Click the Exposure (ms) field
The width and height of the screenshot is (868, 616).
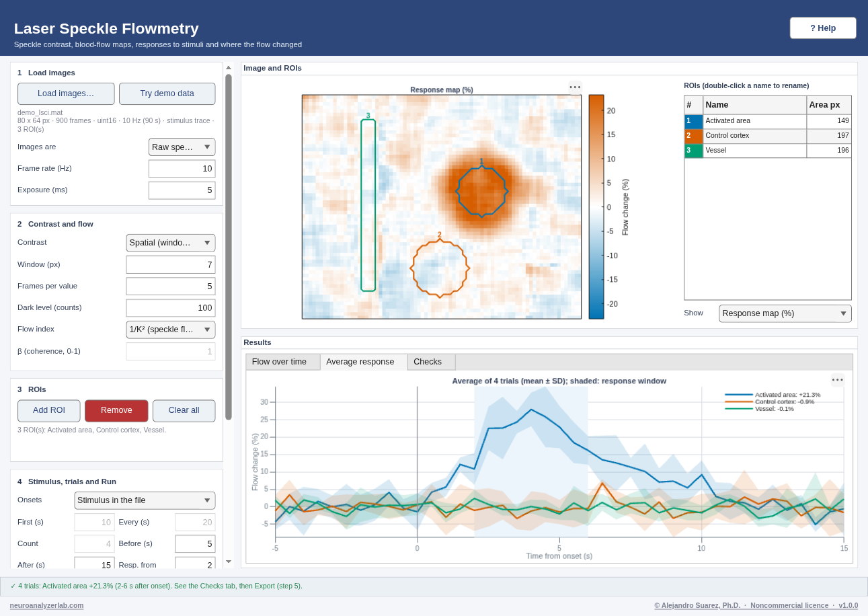[182, 190]
